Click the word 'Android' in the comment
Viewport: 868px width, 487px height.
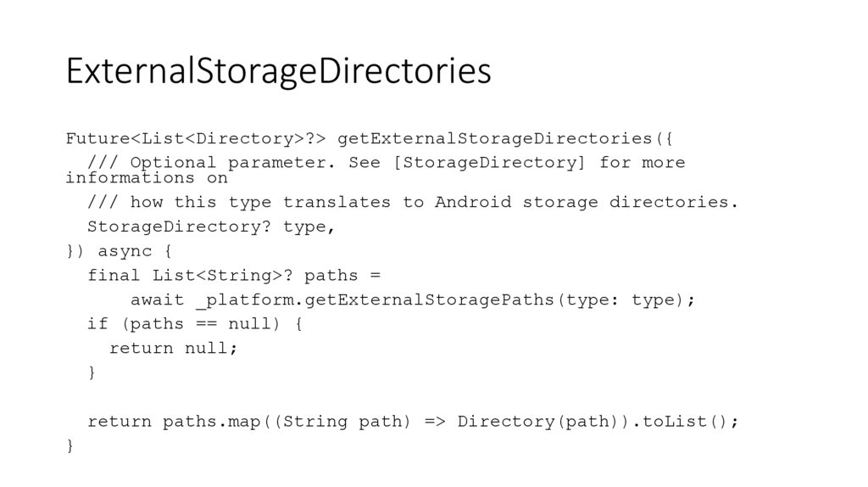click(x=474, y=203)
